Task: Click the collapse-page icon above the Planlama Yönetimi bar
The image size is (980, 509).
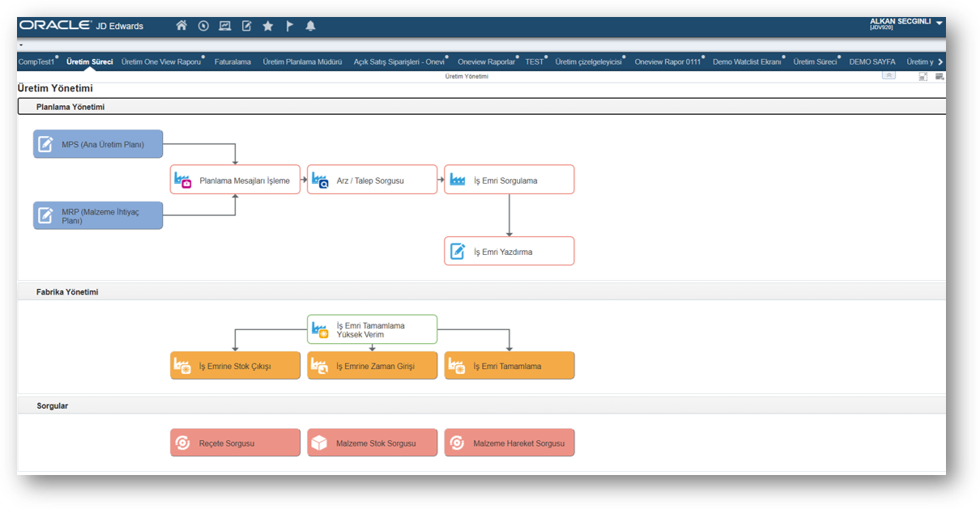Action: [889, 76]
